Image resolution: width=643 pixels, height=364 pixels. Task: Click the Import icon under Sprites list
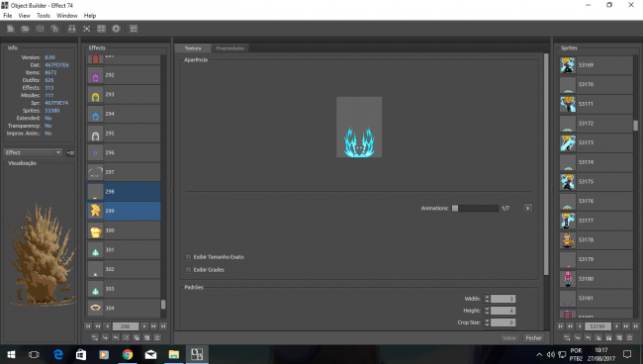click(x=578, y=337)
